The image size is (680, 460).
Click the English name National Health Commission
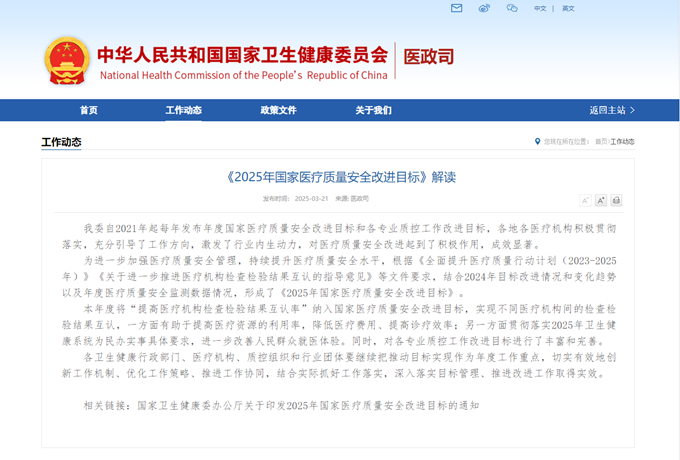[x=244, y=75]
